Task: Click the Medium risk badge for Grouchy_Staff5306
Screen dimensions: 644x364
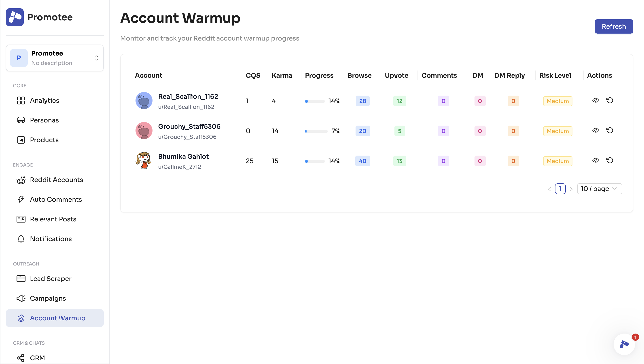Action: click(558, 131)
